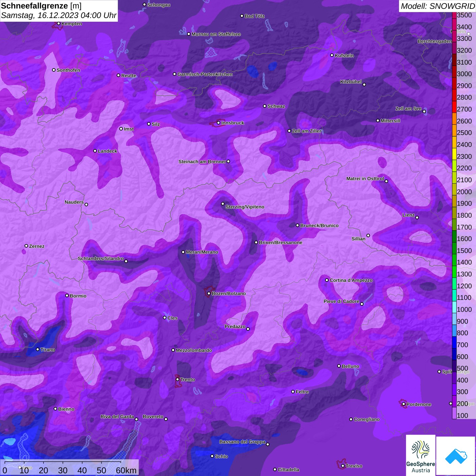The width and height of the screenshot is (476, 476).
Task: Click the Predazzo label
Action: point(235,326)
